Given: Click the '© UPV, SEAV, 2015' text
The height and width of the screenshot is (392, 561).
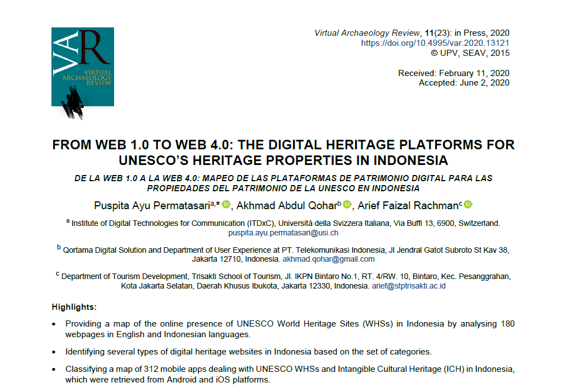Looking at the screenshot, I should (470, 53).
